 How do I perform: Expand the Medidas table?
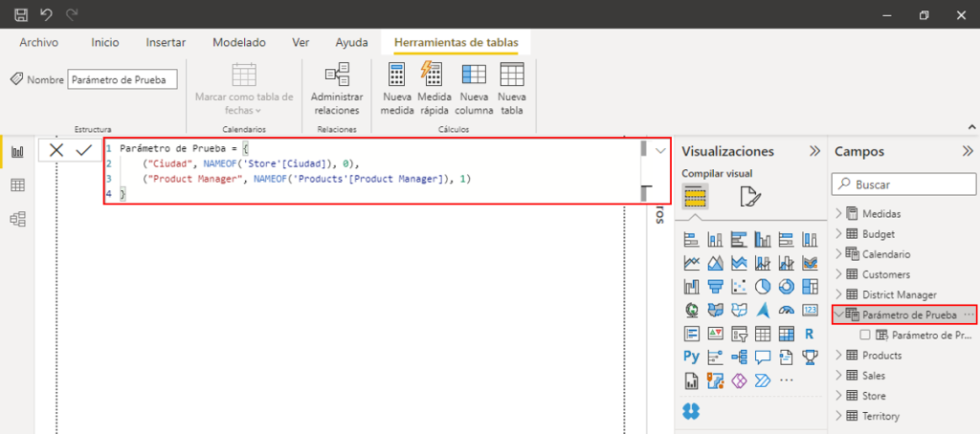(x=838, y=213)
